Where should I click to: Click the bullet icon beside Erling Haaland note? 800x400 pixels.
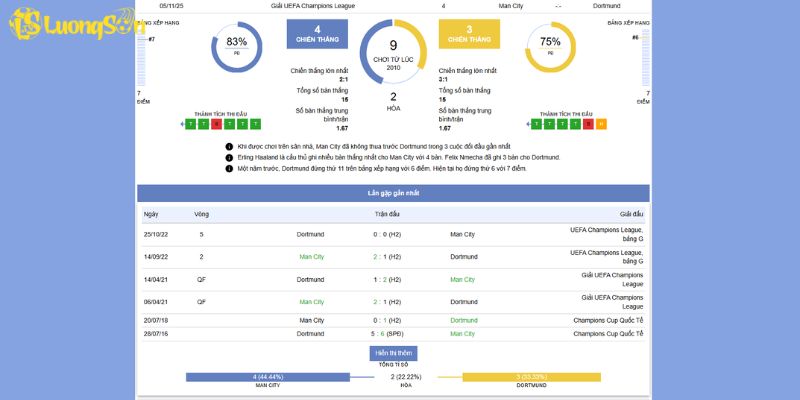(229, 157)
